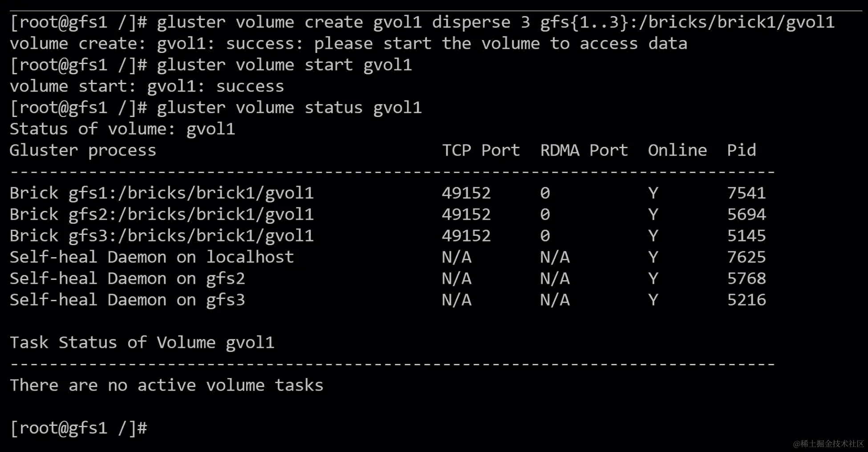
Task: Click the 'gluster volume start gvol1' command
Action: pos(284,65)
